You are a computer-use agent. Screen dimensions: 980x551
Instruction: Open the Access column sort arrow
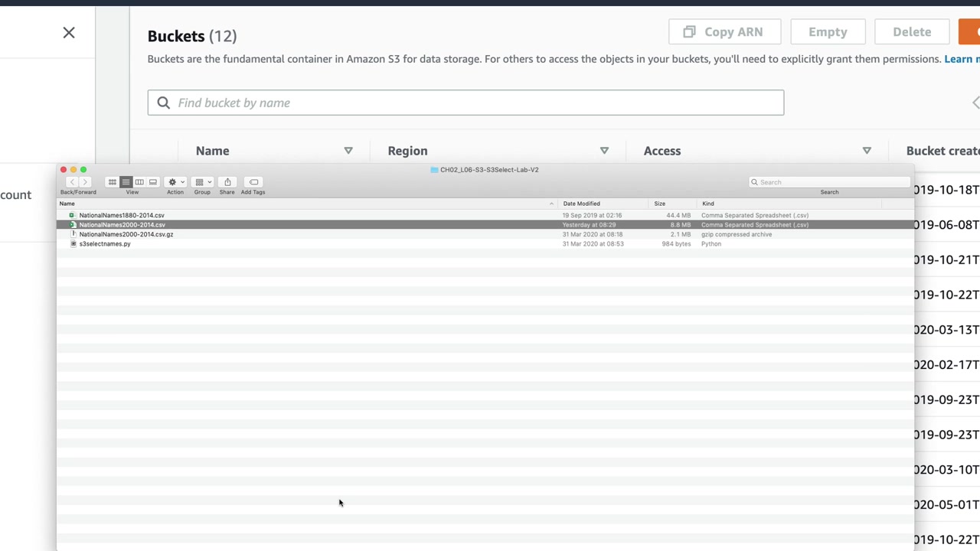click(x=867, y=151)
